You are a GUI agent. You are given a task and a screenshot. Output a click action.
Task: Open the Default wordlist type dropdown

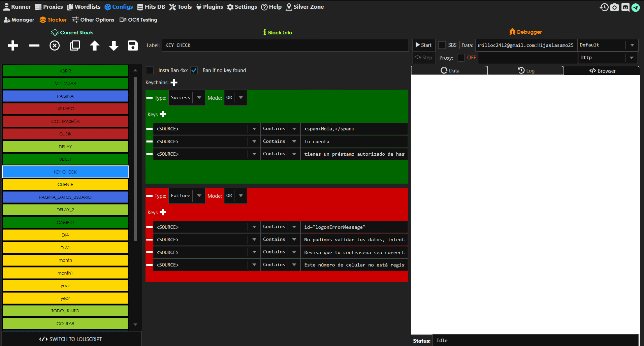[608, 45]
